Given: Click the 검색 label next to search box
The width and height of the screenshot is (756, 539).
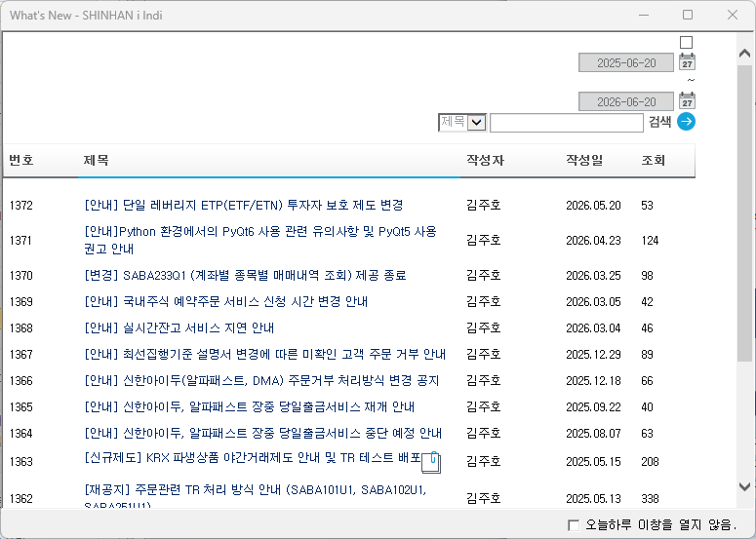Looking at the screenshot, I should tap(659, 122).
